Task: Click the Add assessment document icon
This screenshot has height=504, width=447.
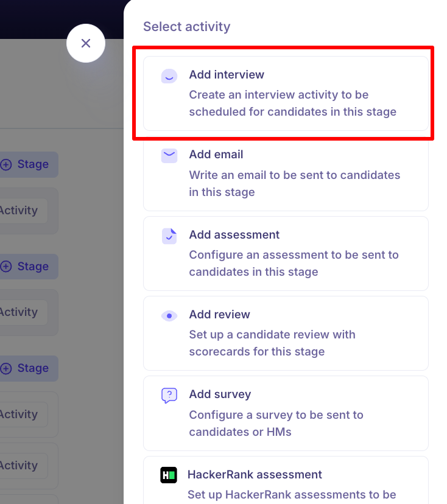Action: coord(169,236)
